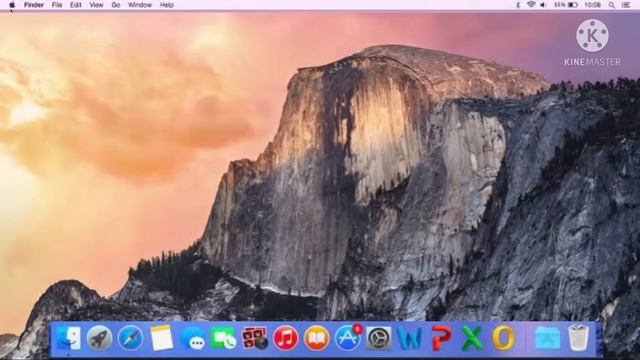640x360 pixels.
Task: Open Safari compass icon in Dock
Action: pos(131,338)
